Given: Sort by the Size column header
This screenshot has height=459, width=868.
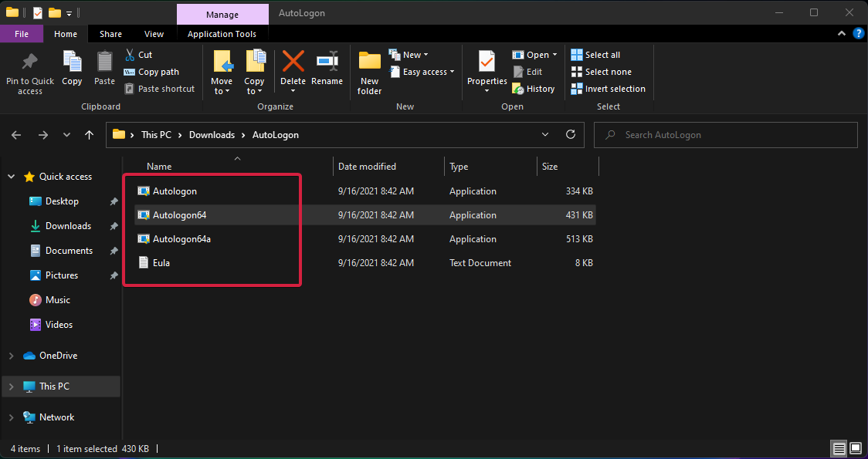Looking at the screenshot, I should coord(550,167).
